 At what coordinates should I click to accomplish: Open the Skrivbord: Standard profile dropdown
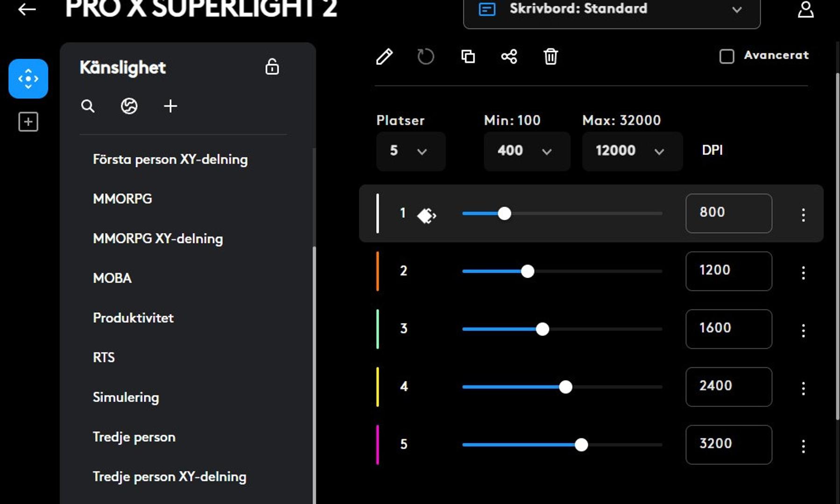[612, 11]
